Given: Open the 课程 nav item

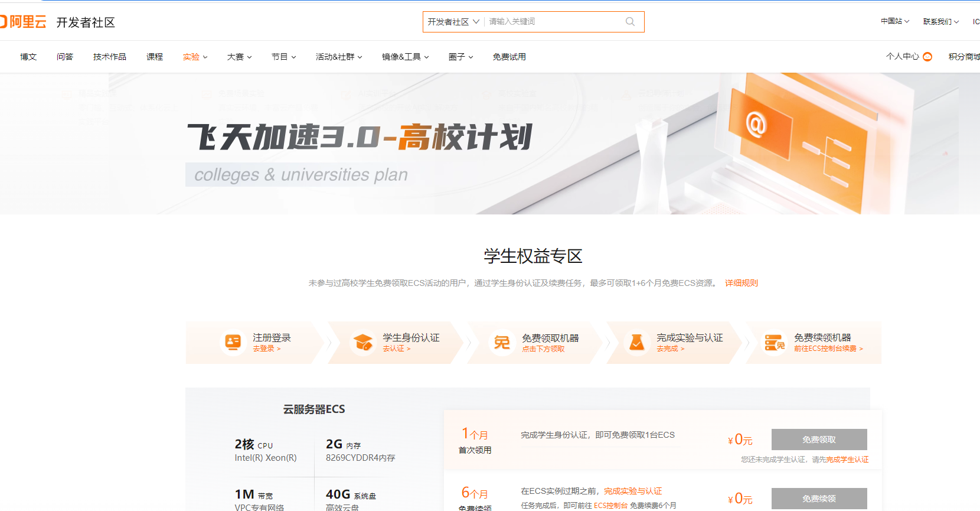Looking at the screenshot, I should point(155,57).
